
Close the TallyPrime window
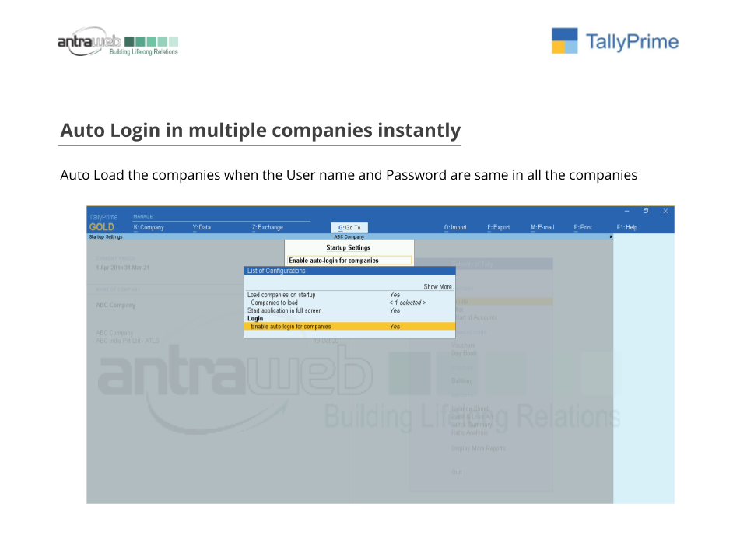[x=665, y=211]
